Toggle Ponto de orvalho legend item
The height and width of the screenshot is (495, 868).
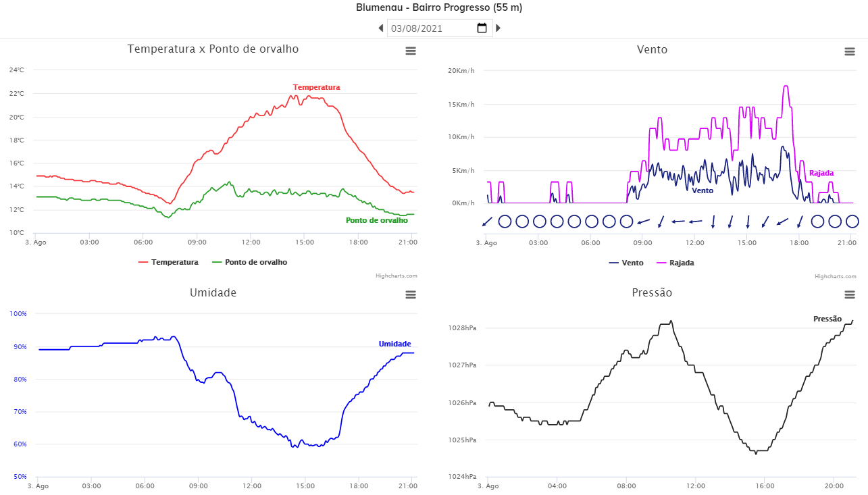click(x=249, y=262)
